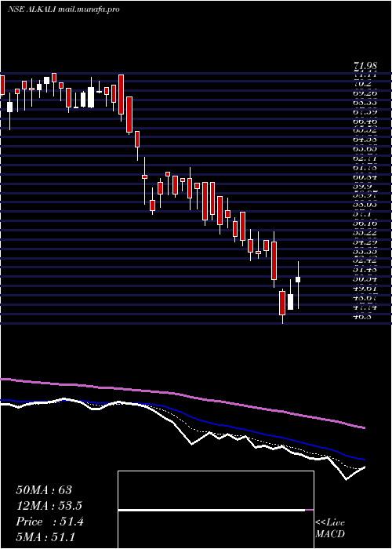Click the 70.2 price axis label
The width and height of the screenshot is (392, 549).
362,84
